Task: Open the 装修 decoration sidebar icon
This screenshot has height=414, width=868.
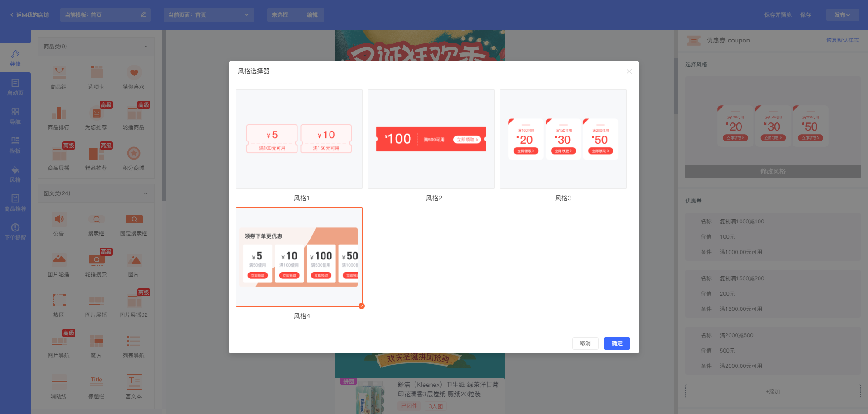Action: 15,58
